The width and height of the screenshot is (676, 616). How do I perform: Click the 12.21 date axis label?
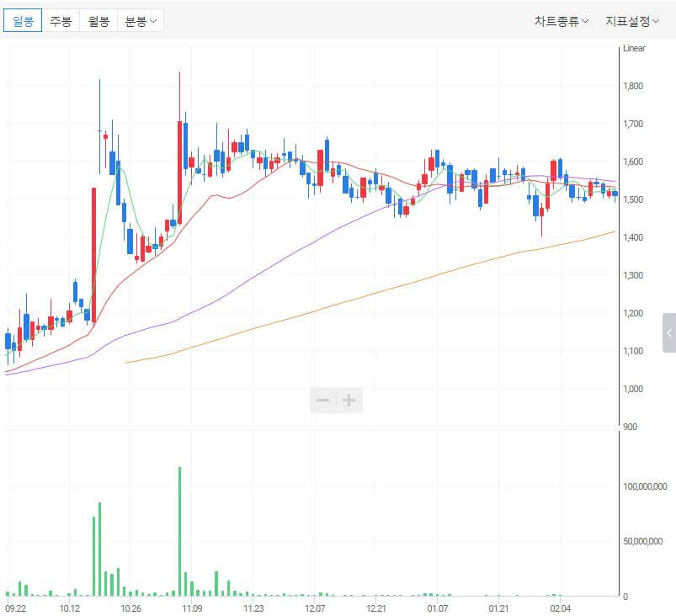(376, 608)
